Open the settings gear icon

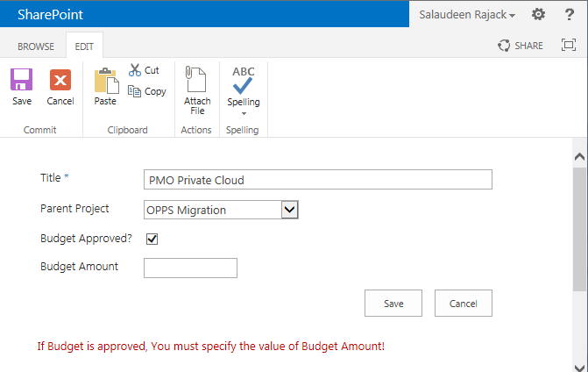[539, 14]
